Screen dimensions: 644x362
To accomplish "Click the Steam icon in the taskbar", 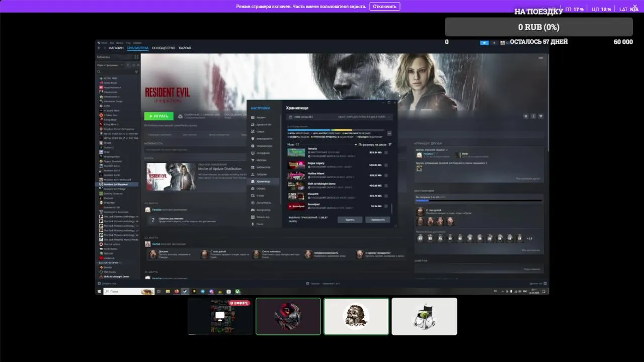I will pos(185,291).
